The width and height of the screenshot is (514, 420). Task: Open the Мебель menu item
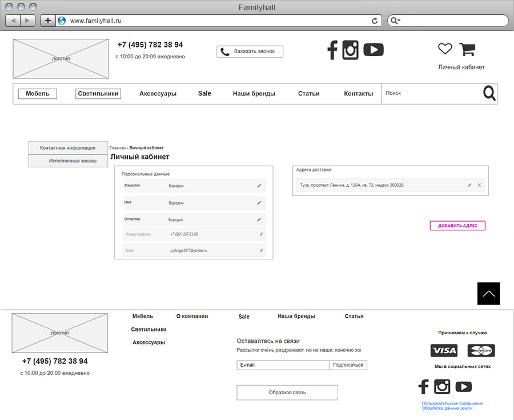pos(38,94)
